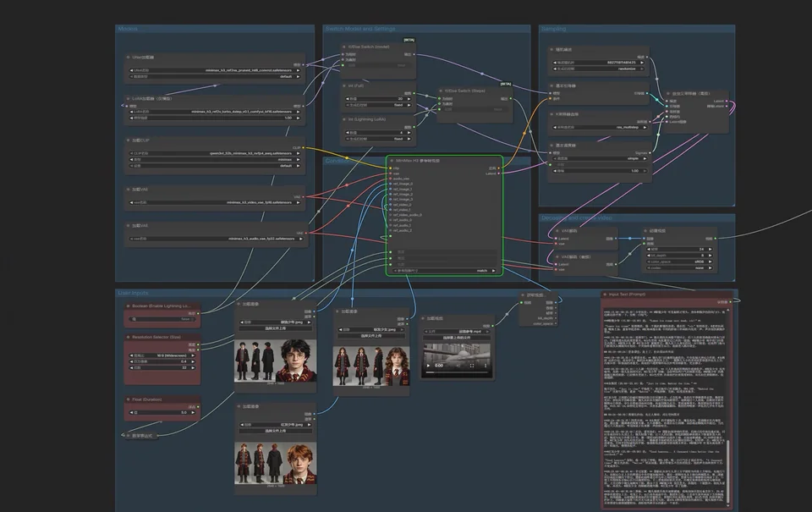Collapse the Input Text (Prompt) node dot
This screenshot has height=512, width=812.
click(605, 295)
